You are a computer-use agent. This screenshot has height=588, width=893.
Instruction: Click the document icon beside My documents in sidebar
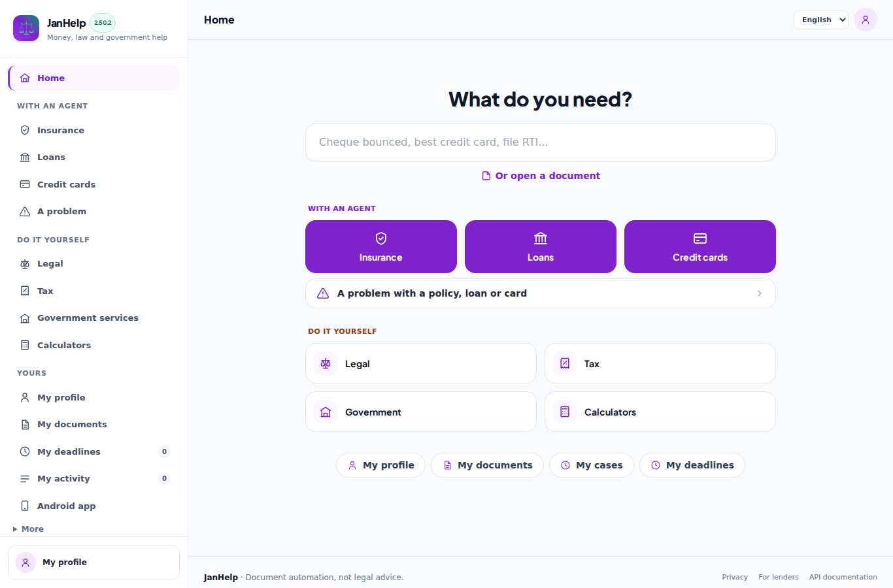(x=25, y=425)
